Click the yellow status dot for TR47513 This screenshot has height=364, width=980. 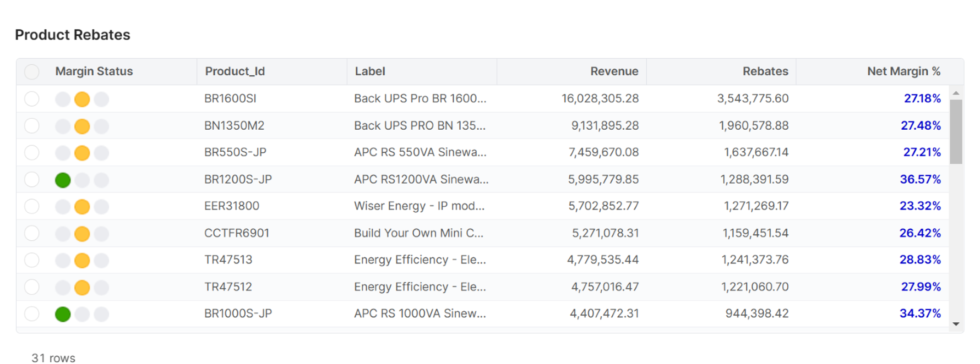click(x=82, y=260)
